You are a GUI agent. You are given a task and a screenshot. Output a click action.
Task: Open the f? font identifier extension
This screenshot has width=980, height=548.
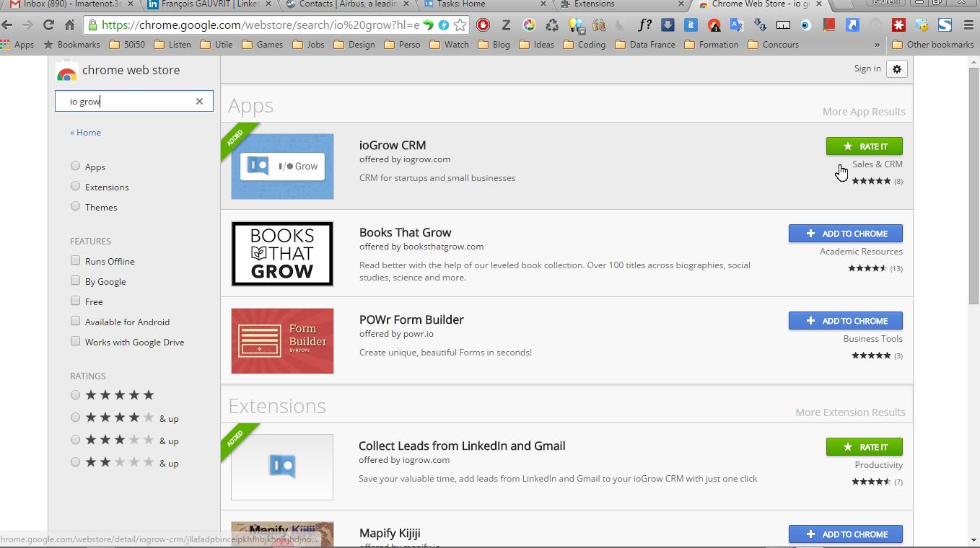click(x=644, y=25)
